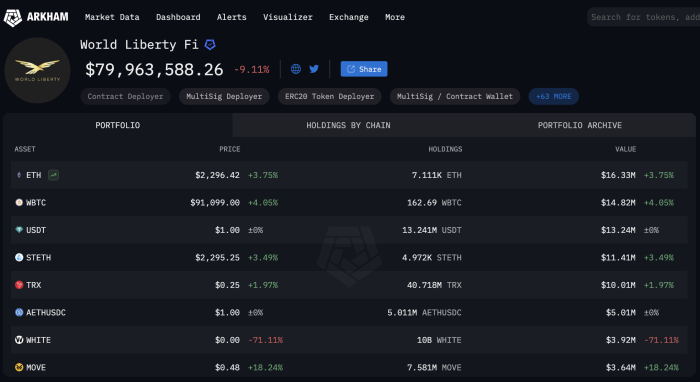Open the World Liberty website globe icon
This screenshot has width=700, height=382.
coord(296,69)
